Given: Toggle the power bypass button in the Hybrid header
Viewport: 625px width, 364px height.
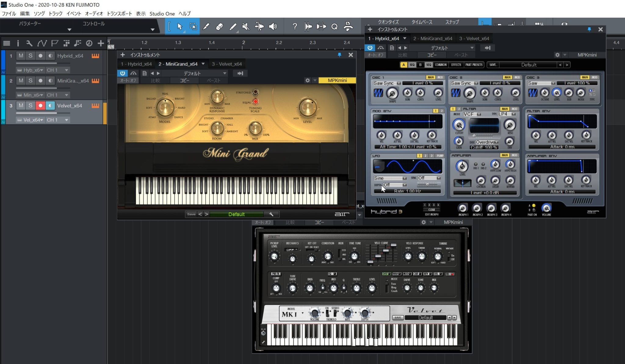Looking at the screenshot, I should 370,48.
